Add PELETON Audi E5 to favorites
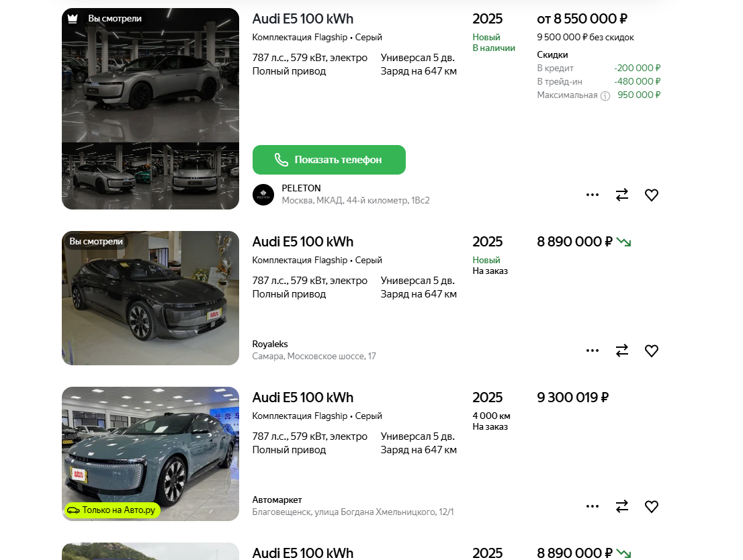Screen dimensions: 743x560 (651, 195)
